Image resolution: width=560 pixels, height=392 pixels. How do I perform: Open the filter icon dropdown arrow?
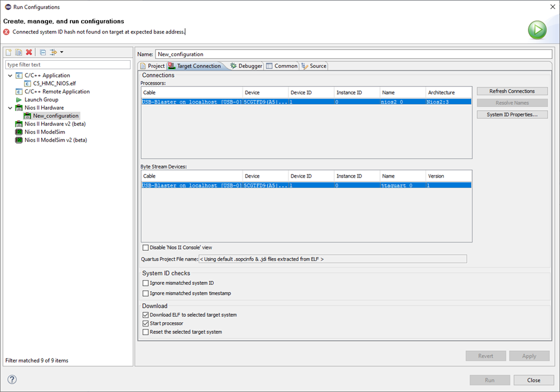point(62,52)
